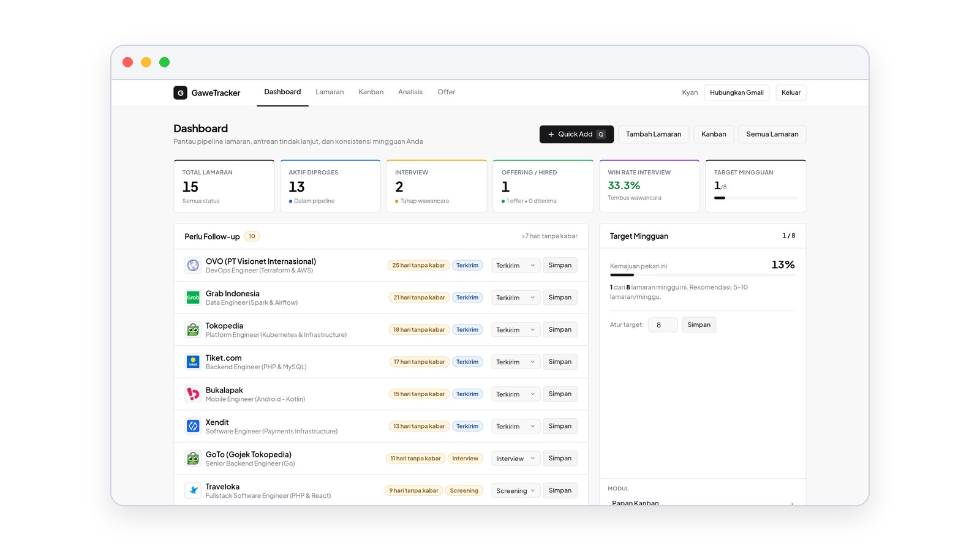This screenshot has height=551, width=980.
Task: Click the Bukalapak company logo
Action: point(193,394)
